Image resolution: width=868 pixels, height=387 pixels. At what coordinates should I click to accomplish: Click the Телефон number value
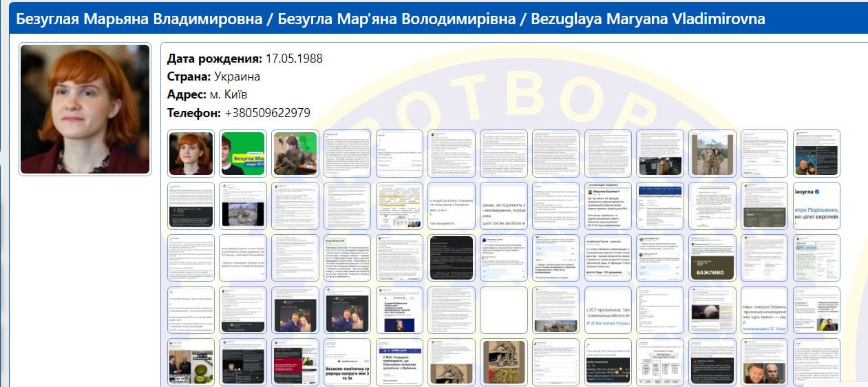[x=267, y=112]
